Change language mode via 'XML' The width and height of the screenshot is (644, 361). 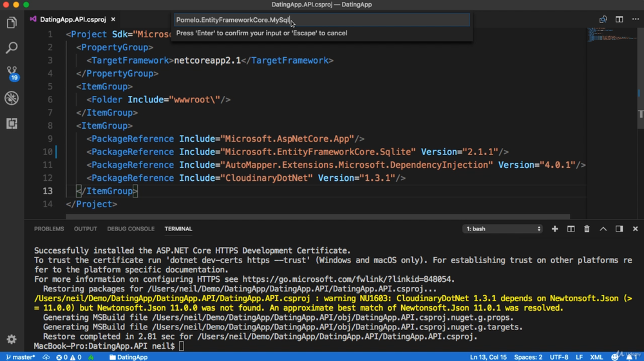[596, 357]
